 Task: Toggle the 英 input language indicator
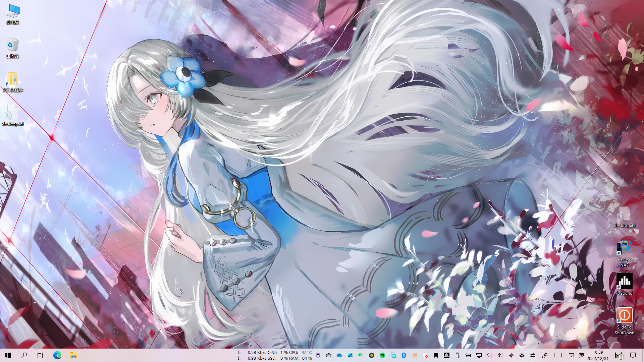582,355
